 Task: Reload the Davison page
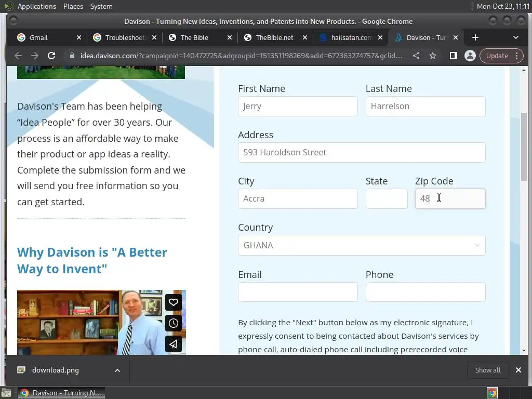click(51, 56)
